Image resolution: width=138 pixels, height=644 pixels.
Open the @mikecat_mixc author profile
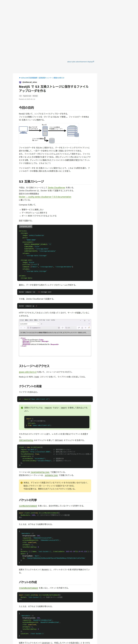click(30, 82)
